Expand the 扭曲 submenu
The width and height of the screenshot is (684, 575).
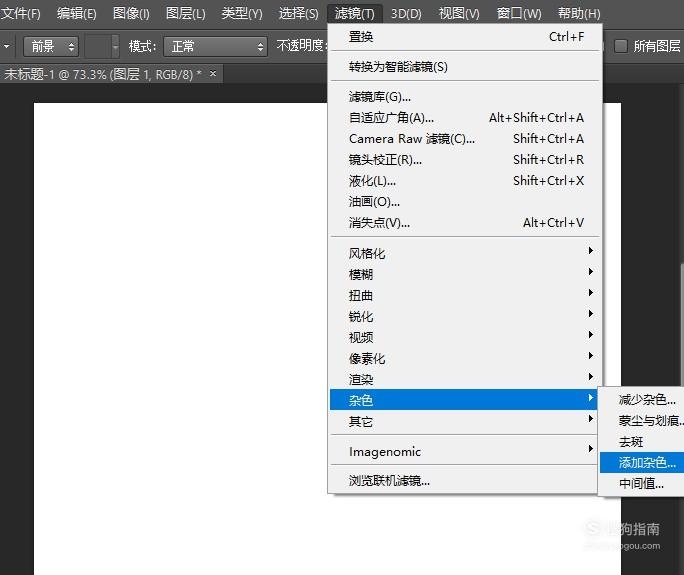[464, 295]
